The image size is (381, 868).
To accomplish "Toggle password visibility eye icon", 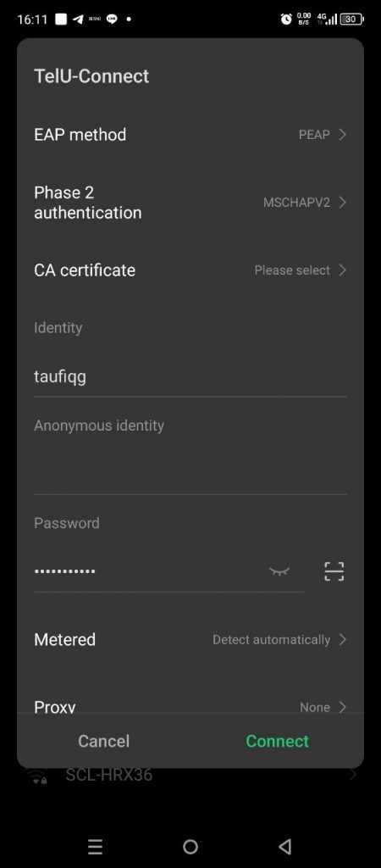I will pyautogui.click(x=279, y=570).
